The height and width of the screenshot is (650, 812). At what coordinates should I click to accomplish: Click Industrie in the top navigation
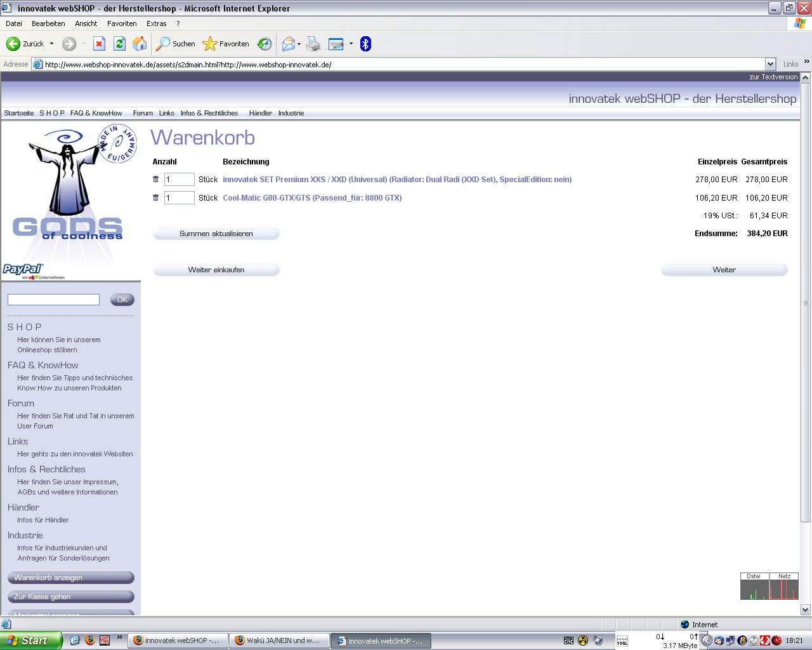pos(291,113)
